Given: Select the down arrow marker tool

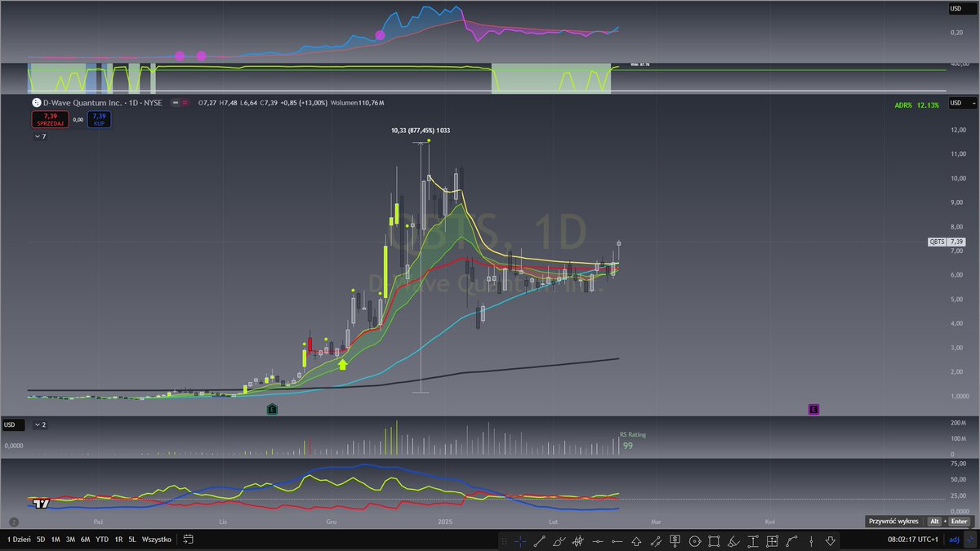Looking at the screenshot, I should click(x=831, y=541).
